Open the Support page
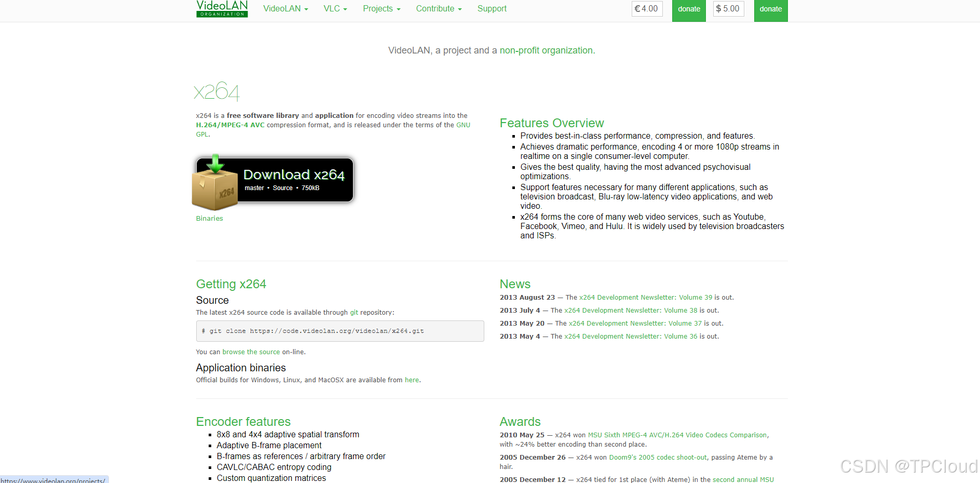Viewport: 980px width, 483px height. [x=492, y=9]
